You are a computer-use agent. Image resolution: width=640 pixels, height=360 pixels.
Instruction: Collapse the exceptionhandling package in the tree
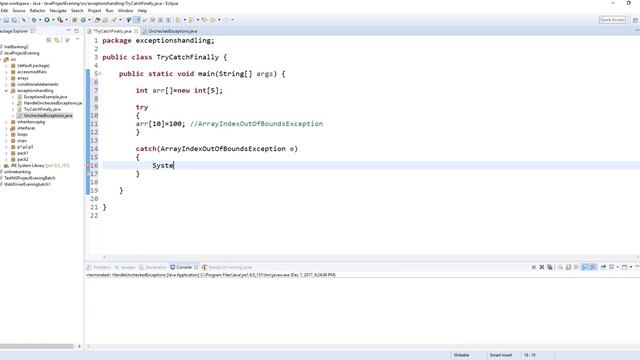pos(7,91)
